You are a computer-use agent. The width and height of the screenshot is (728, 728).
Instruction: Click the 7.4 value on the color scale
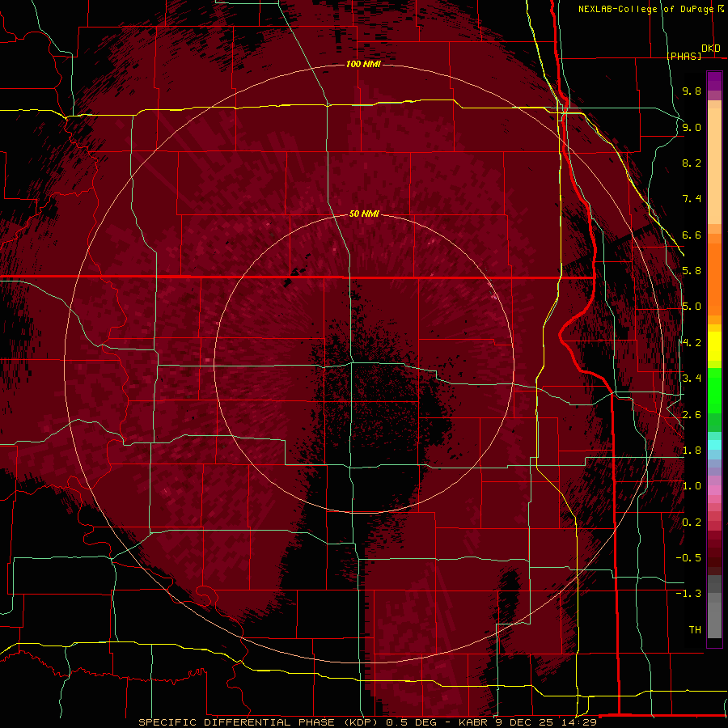(x=692, y=199)
